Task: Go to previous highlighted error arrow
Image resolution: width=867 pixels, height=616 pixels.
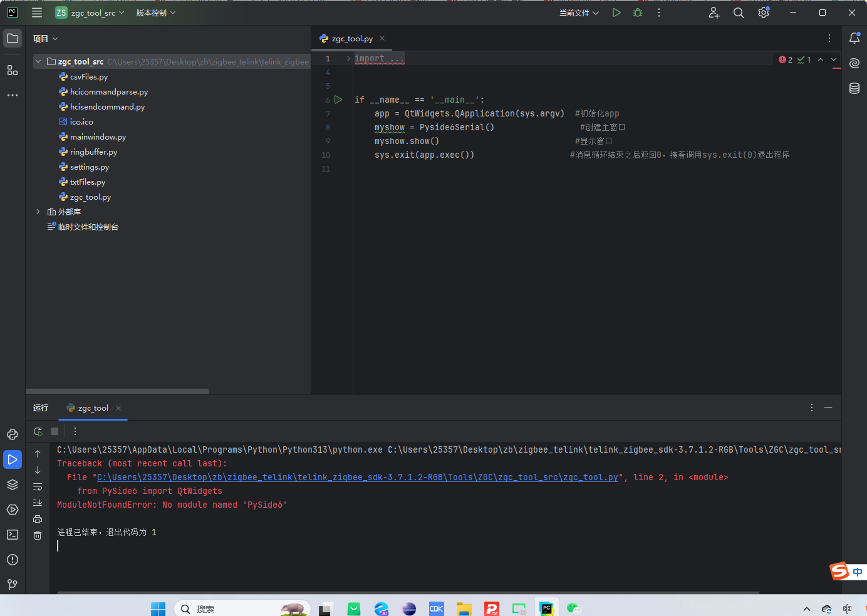Action: 821,59
